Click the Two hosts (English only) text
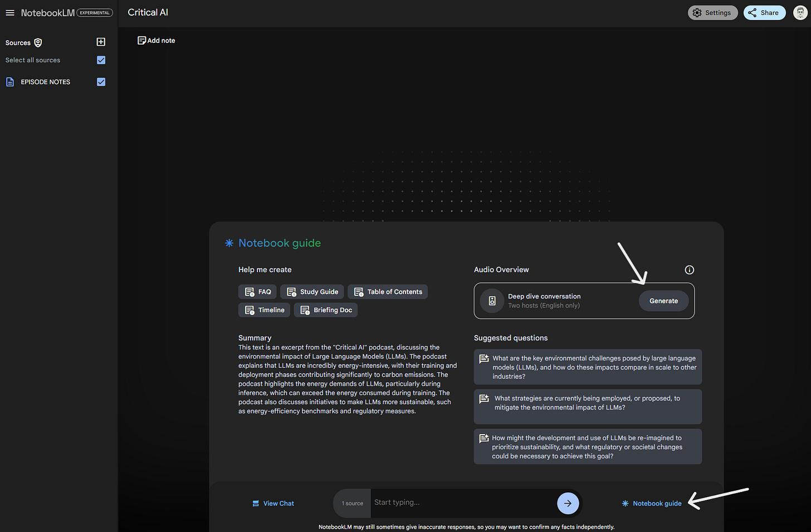 tap(544, 306)
